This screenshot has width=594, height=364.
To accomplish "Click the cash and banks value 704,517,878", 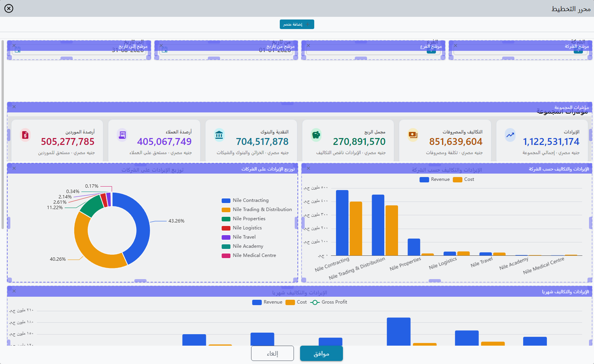I will (x=262, y=142).
